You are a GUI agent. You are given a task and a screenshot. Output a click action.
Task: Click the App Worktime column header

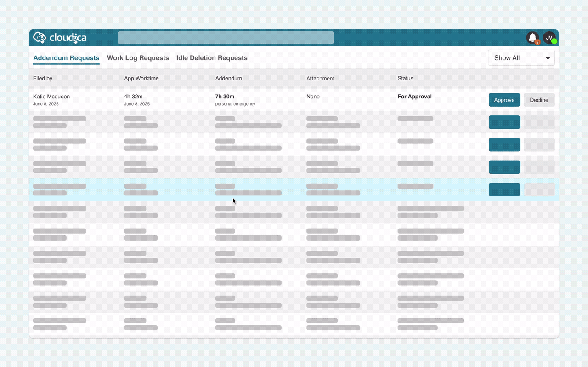[141, 78]
